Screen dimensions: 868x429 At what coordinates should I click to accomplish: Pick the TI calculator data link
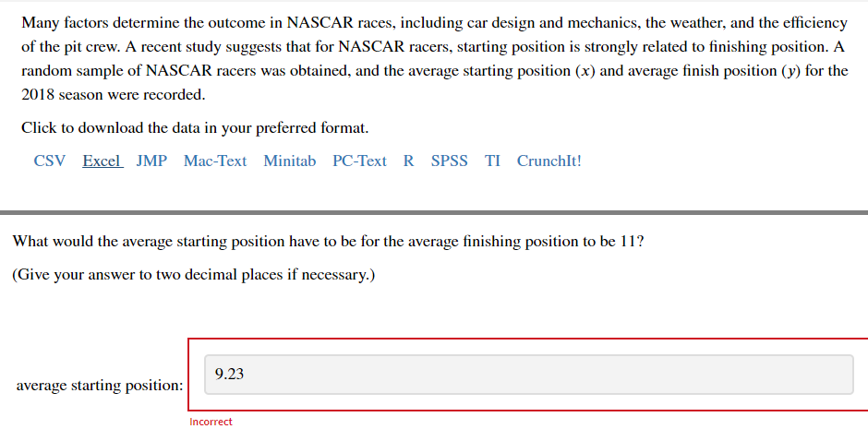click(x=492, y=161)
